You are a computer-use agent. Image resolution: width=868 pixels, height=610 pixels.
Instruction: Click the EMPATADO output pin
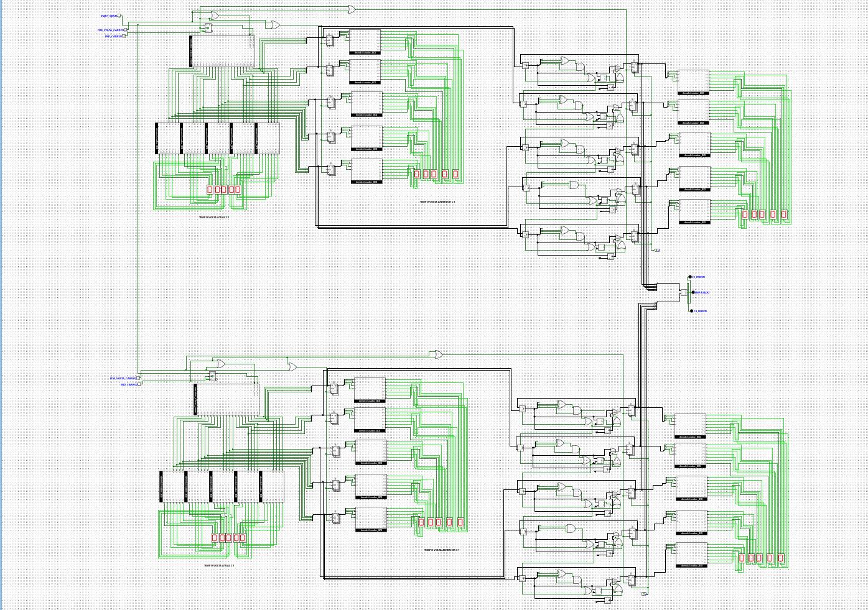tap(693, 292)
